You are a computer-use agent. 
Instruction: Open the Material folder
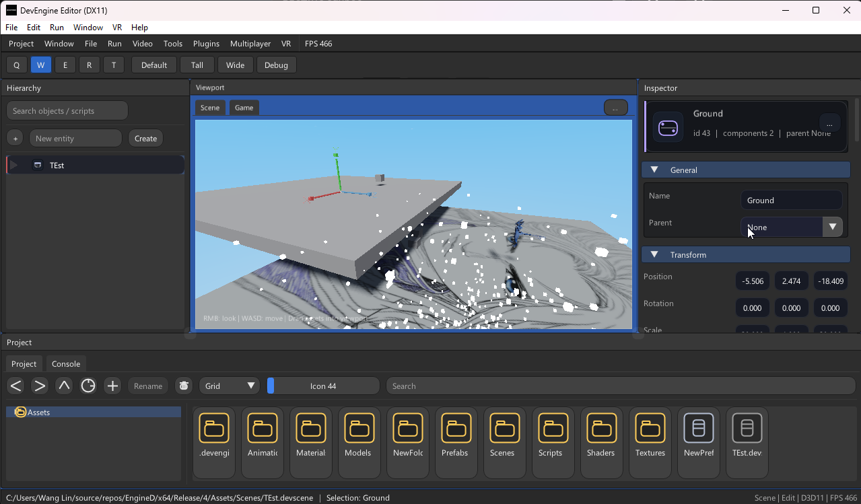point(311,443)
